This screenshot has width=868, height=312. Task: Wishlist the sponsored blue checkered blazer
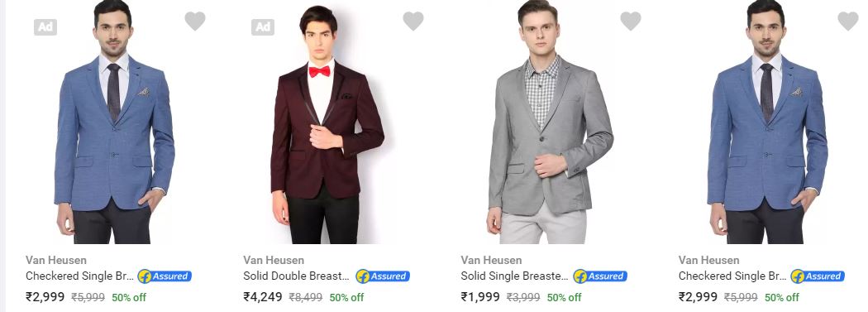tap(195, 21)
